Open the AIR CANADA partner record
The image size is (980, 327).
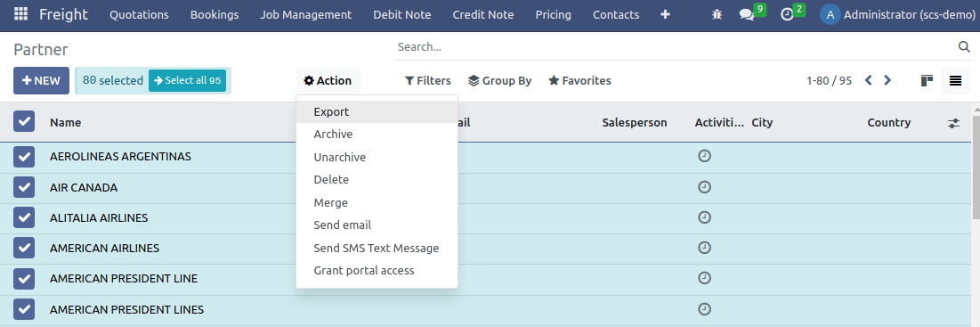tap(84, 187)
